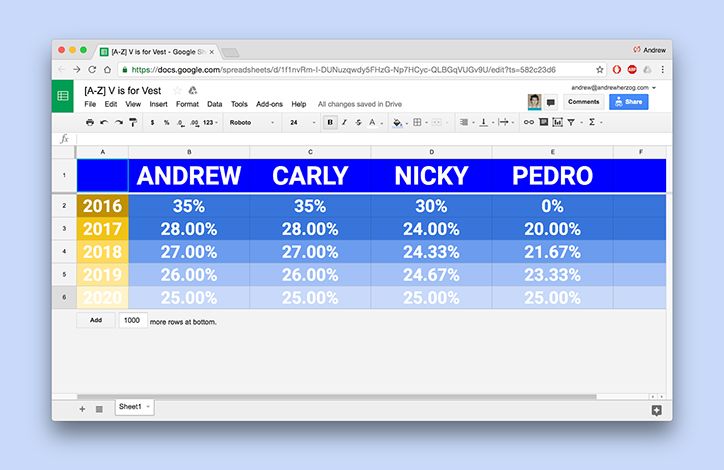Toggle strikethrough formatting
This screenshot has height=470, width=724.
click(x=358, y=122)
